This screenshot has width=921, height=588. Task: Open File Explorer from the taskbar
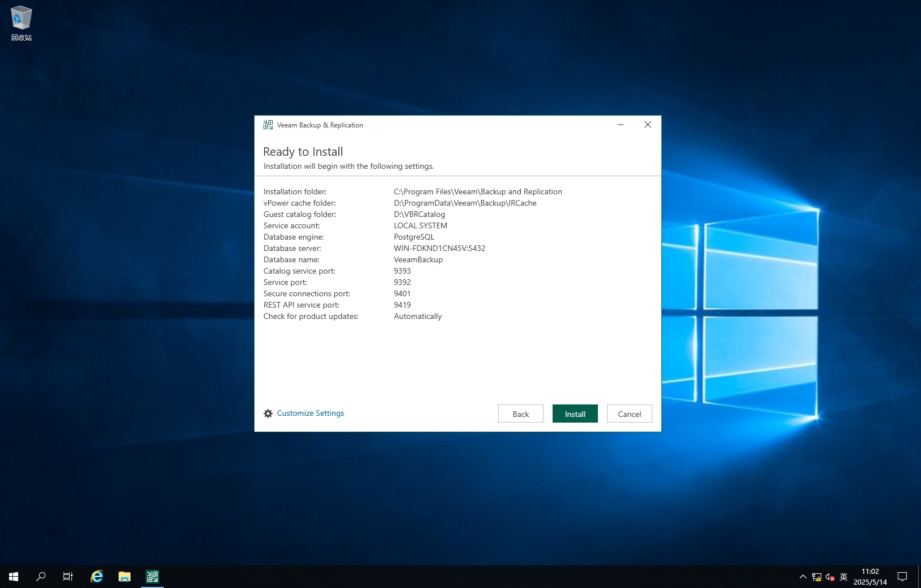click(125, 577)
